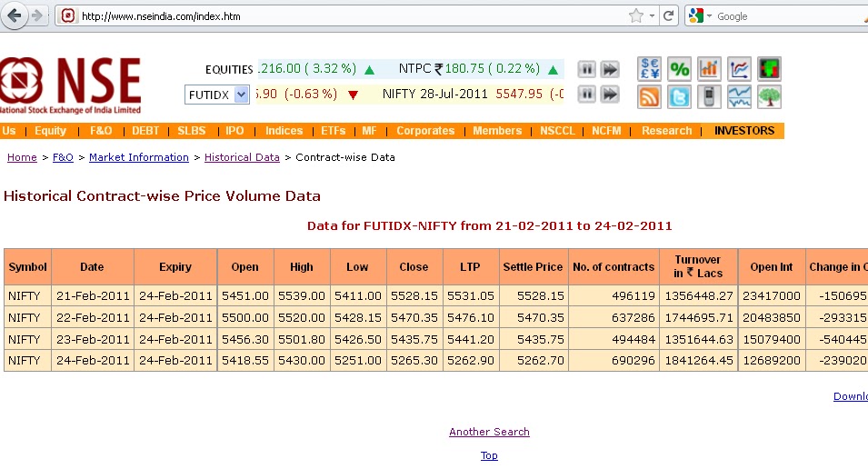Viewport: 868px width, 469px height.
Task: Open the currency symbols icon
Action: [x=649, y=69]
